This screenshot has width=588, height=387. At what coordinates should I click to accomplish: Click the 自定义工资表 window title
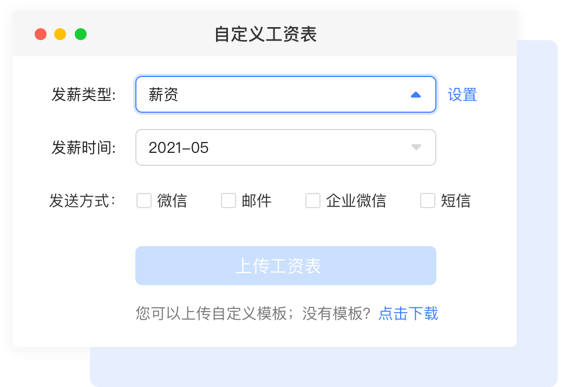point(265,34)
